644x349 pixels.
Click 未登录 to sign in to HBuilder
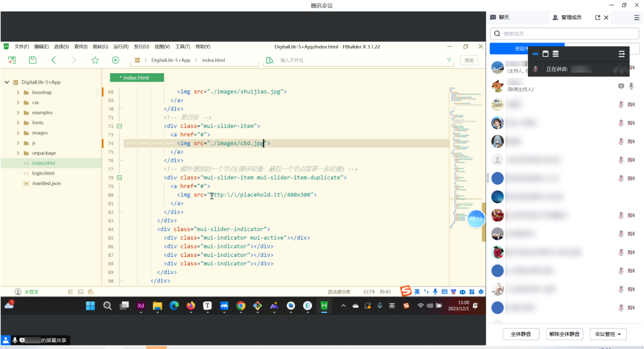(31, 292)
